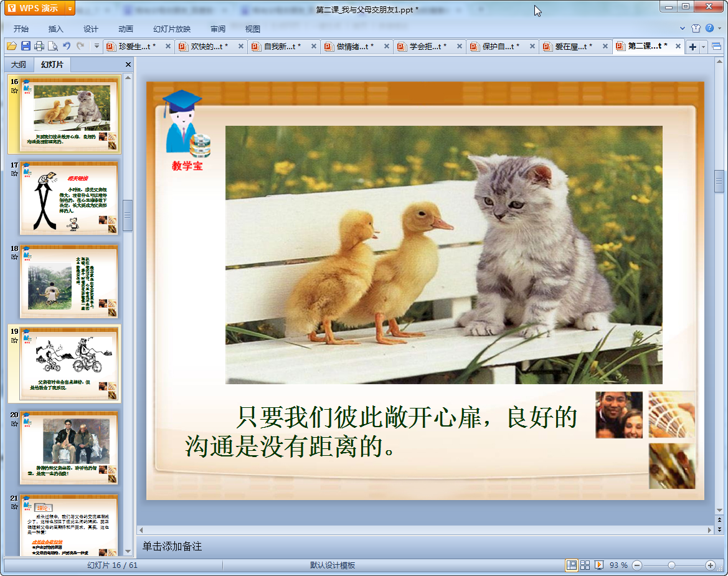Open the 插入 menu tab

pyautogui.click(x=55, y=29)
